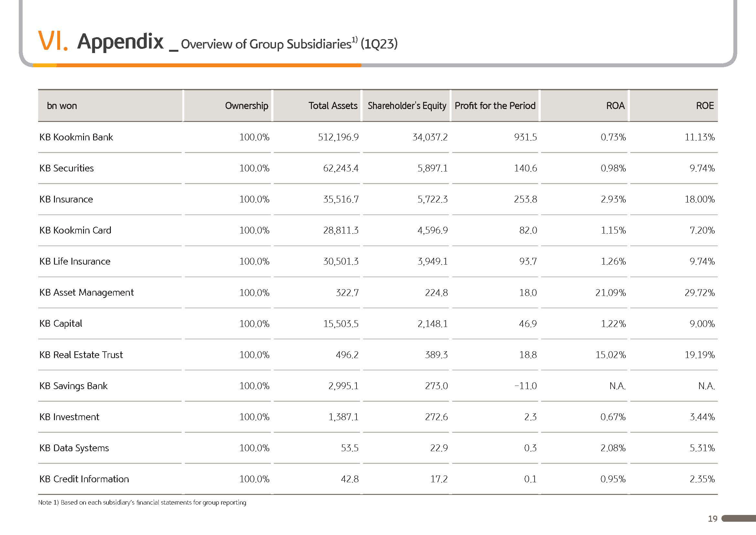756x535 pixels.
Task: Select KB Investment shareholder's equity 272.6
Action: pos(436,417)
